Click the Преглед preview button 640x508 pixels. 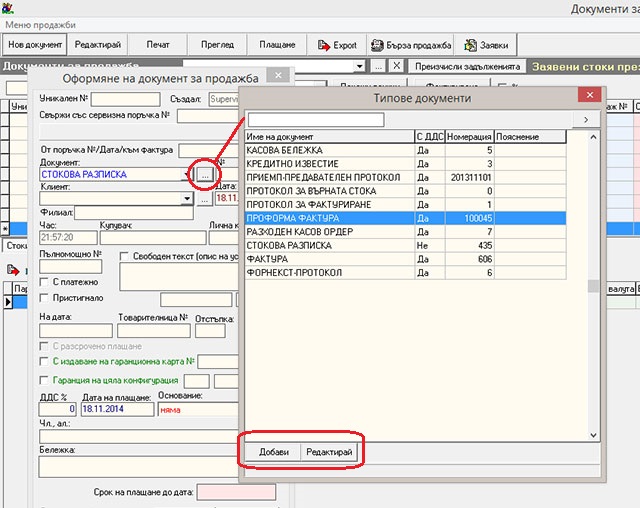pos(217,45)
